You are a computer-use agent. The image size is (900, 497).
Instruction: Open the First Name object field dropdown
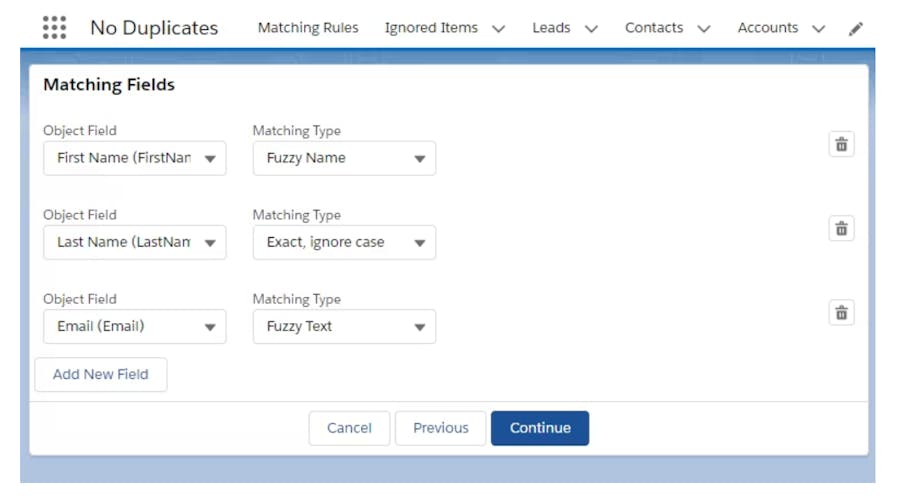coord(135,158)
